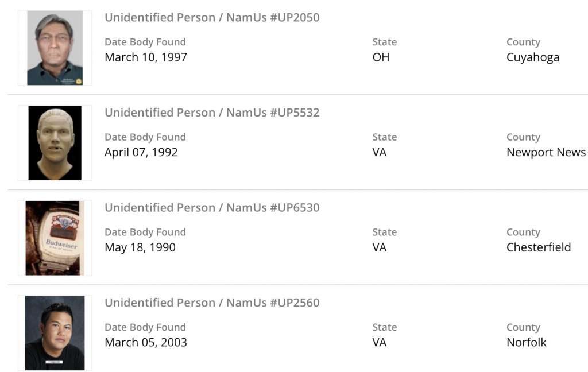Click the VA state value for UP6530
Image resolution: width=588 pixels, height=372 pixels.
(x=380, y=247)
